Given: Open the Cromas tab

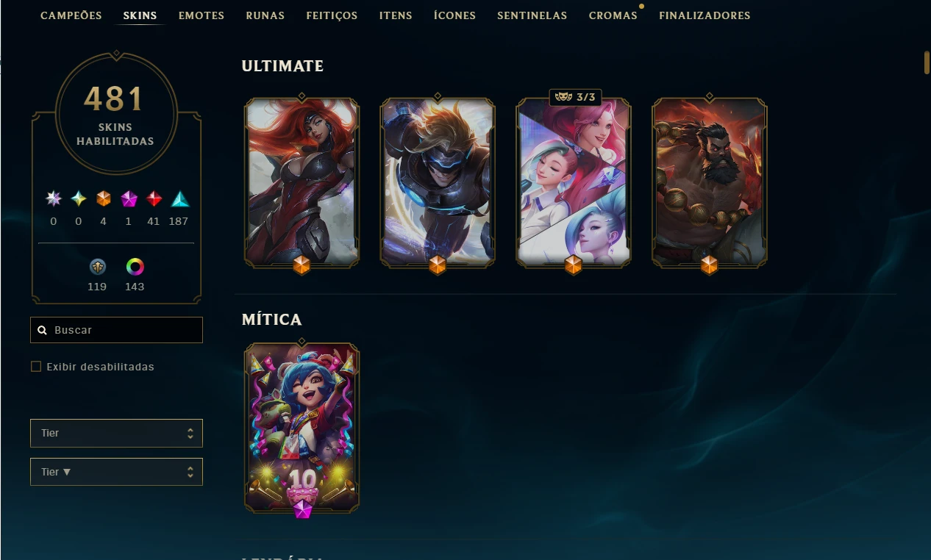Looking at the screenshot, I should [613, 15].
